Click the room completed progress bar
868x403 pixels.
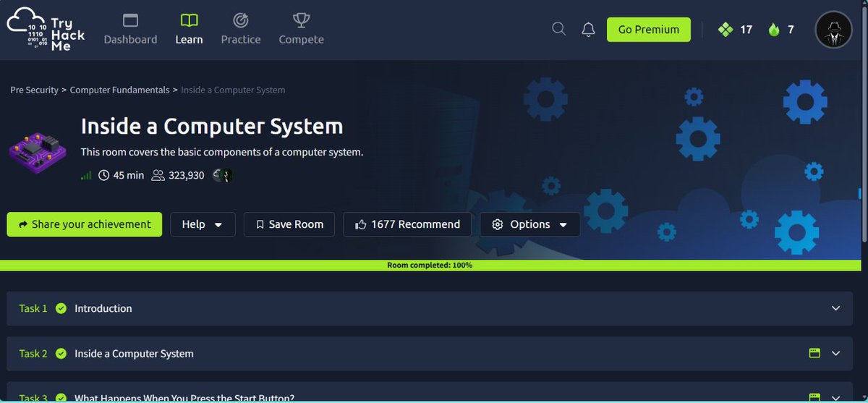pos(430,266)
